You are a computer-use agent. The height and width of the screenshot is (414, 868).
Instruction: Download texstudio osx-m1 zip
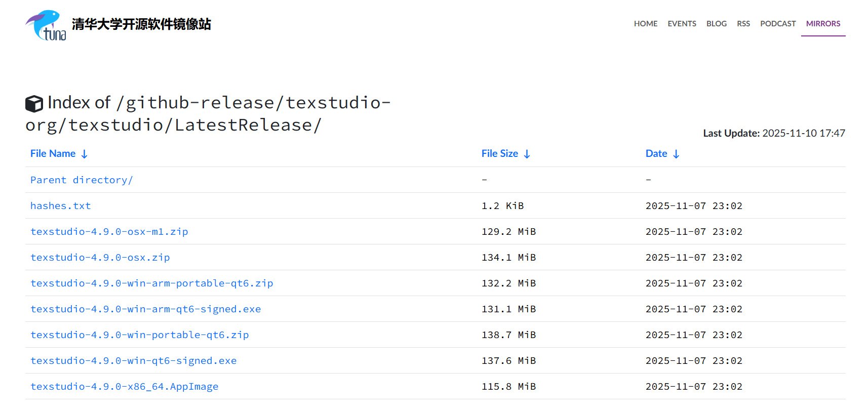pos(109,232)
